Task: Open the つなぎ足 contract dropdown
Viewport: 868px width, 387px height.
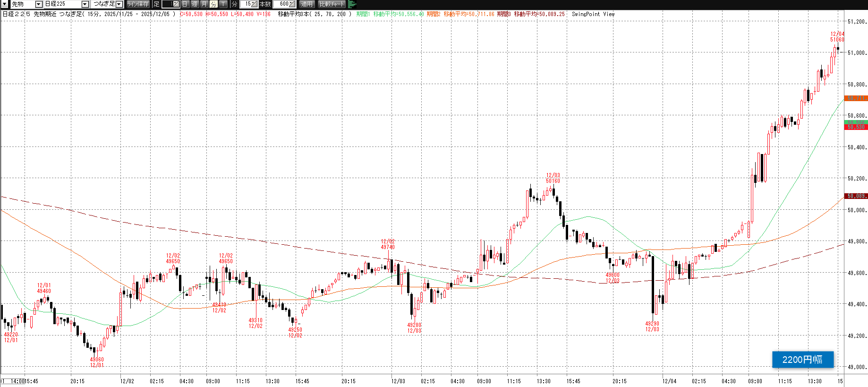Action: click(119, 4)
